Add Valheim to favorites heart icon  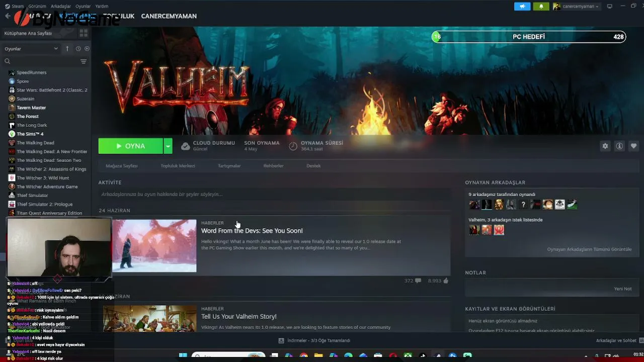tap(633, 146)
